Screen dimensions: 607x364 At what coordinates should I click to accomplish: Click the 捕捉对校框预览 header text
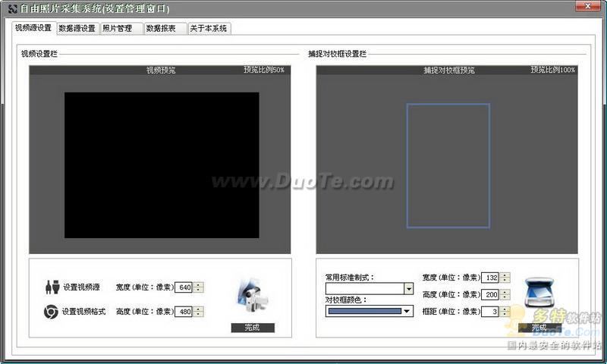tap(449, 70)
